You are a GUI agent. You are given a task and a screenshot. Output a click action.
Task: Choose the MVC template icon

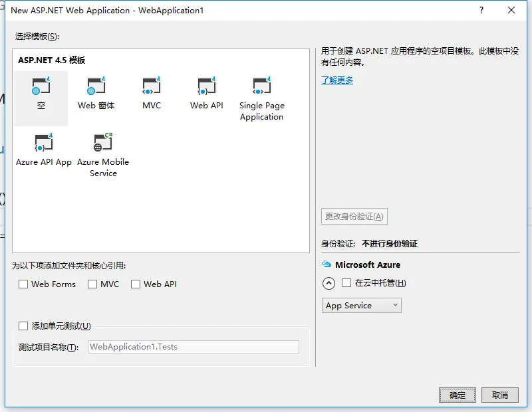pos(152,86)
